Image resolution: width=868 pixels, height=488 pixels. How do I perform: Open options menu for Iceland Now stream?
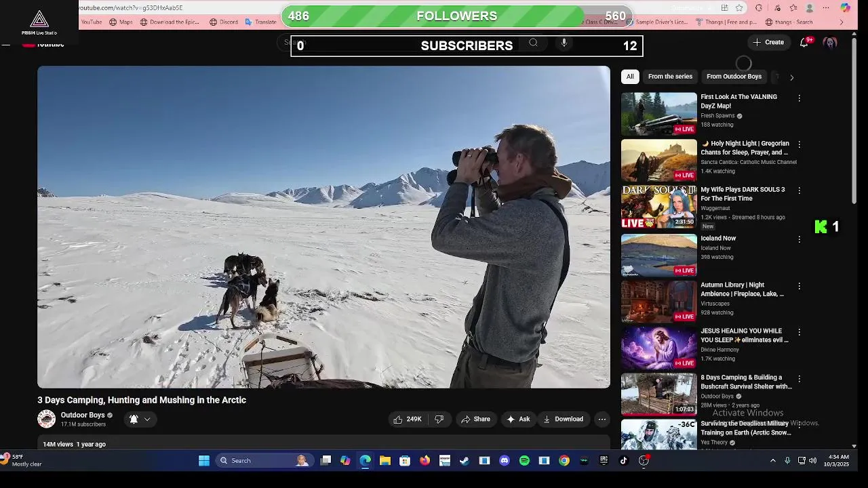(x=799, y=239)
